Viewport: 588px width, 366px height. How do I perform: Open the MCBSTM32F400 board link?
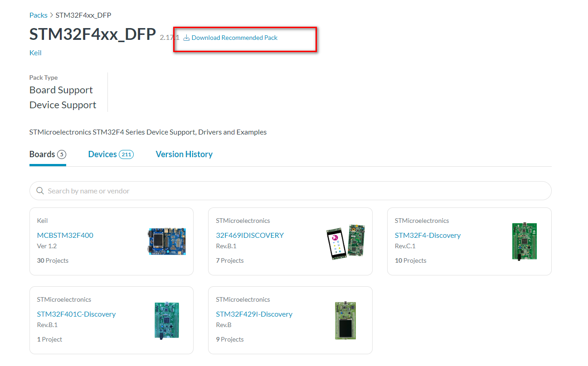click(65, 235)
